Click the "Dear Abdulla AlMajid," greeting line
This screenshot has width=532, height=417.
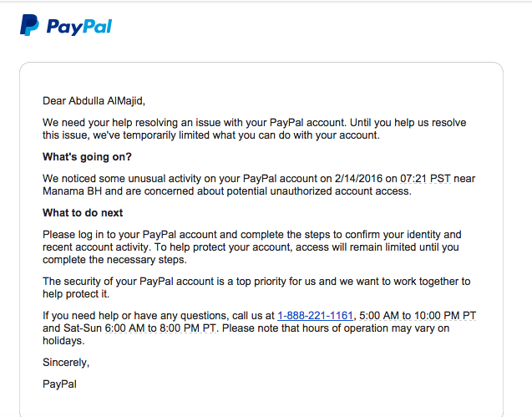pyautogui.click(x=94, y=101)
